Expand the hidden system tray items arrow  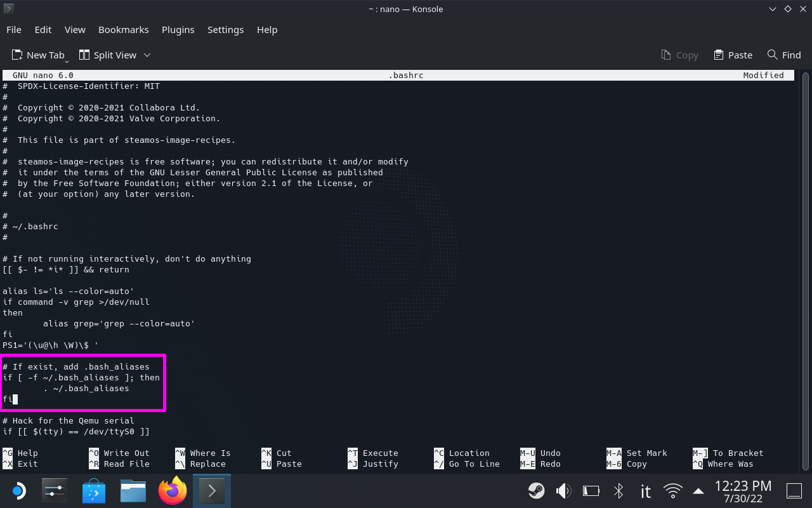[x=698, y=490]
